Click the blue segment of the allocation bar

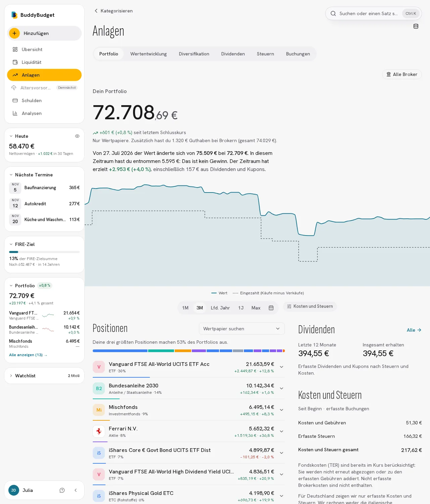[120, 351]
